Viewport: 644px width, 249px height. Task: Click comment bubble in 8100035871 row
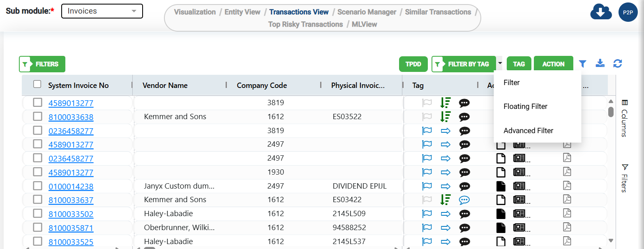[x=464, y=228]
